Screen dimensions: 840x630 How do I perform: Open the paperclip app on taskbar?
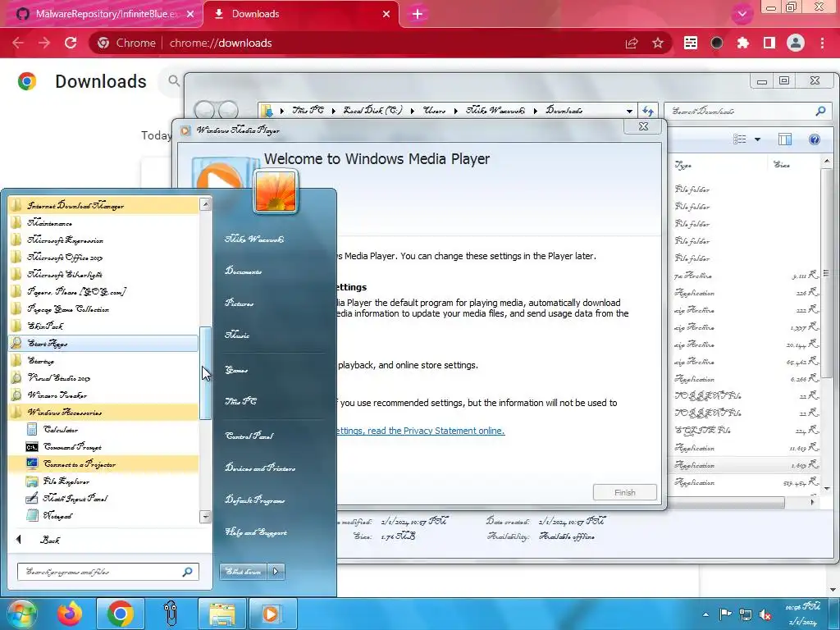click(x=171, y=614)
